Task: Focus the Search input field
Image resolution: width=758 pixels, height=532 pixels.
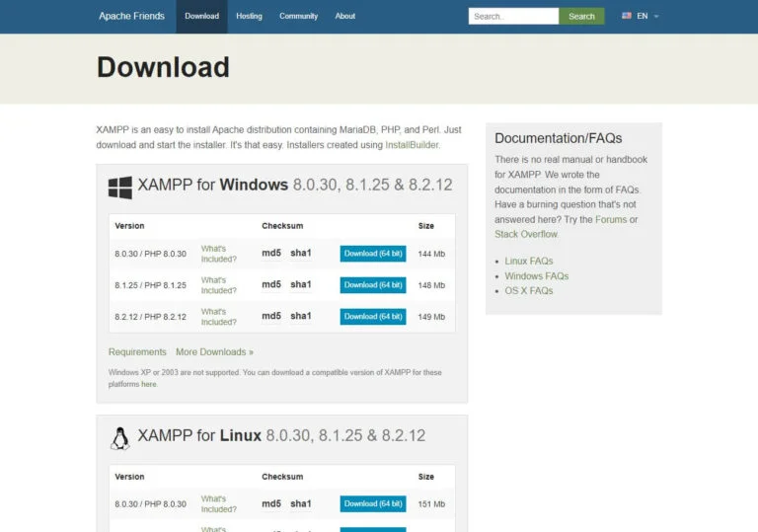Action: (x=513, y=17)
